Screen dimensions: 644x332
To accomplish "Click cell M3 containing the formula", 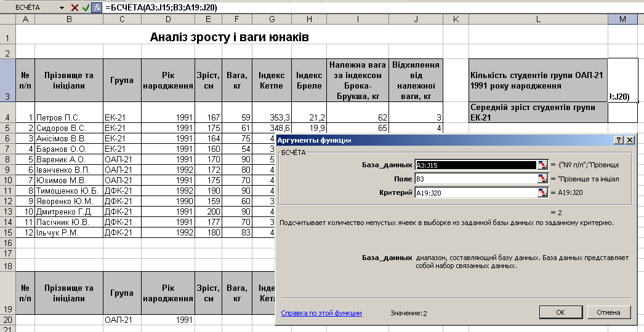I will (623, 81).
